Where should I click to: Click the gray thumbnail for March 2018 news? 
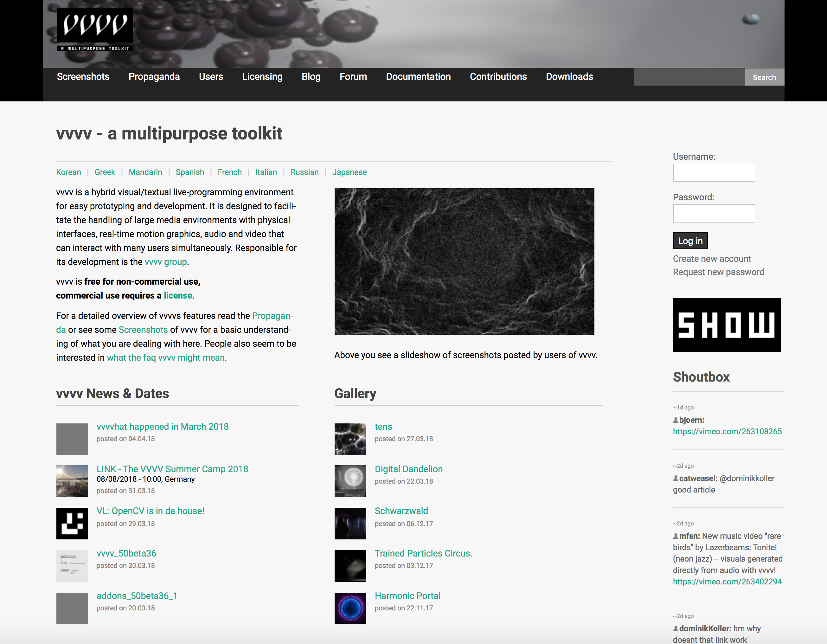coord(72,439)
